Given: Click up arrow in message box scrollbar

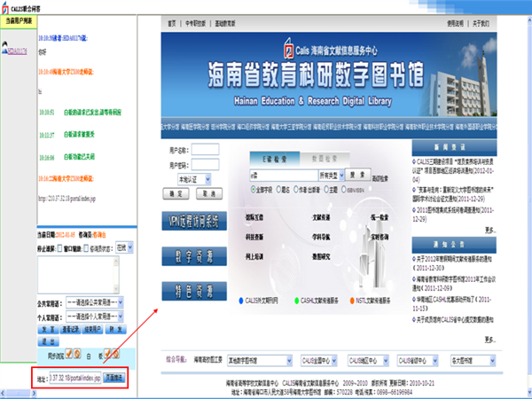Looking at the screenshot, I should 116,261.
